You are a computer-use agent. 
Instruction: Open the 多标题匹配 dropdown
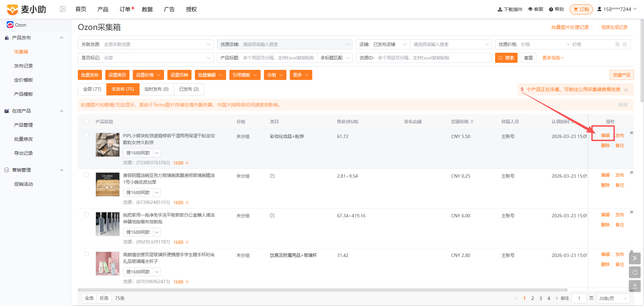(335, 58)
